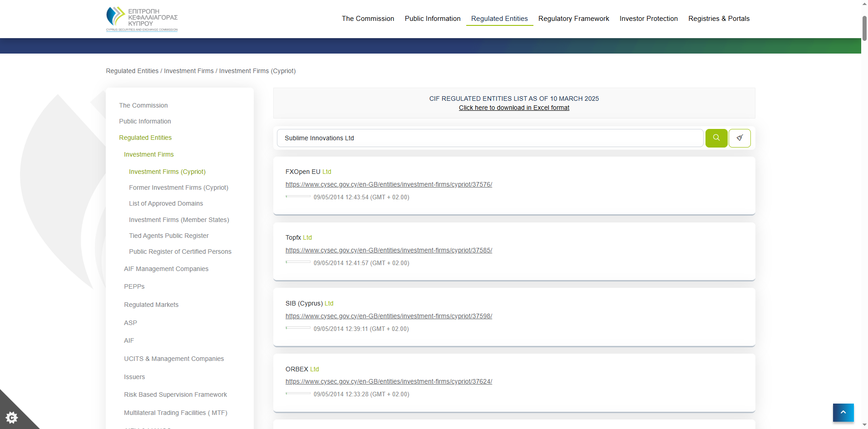Click the Topfx Ltd entry title
868x429 pixels.
[x=298, y=237]
